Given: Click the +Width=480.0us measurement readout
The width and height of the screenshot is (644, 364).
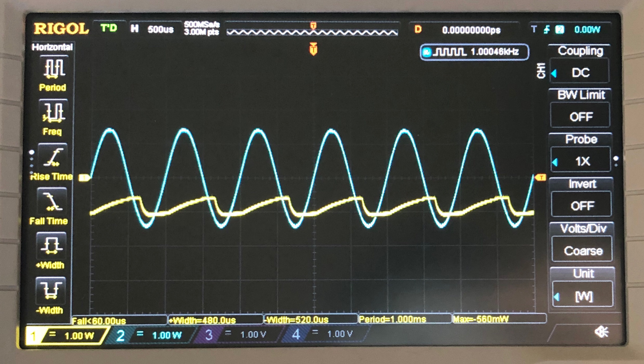Looking at the screenshot, I should coord(203,320).
